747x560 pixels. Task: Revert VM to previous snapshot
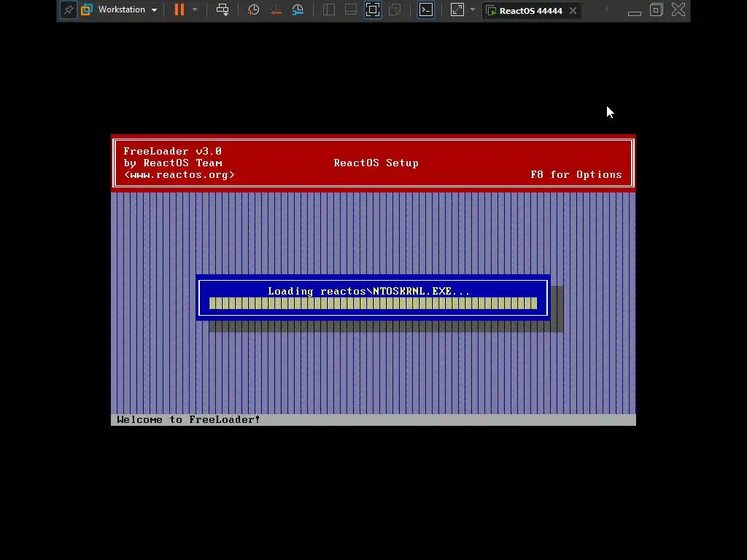[276, 9]
